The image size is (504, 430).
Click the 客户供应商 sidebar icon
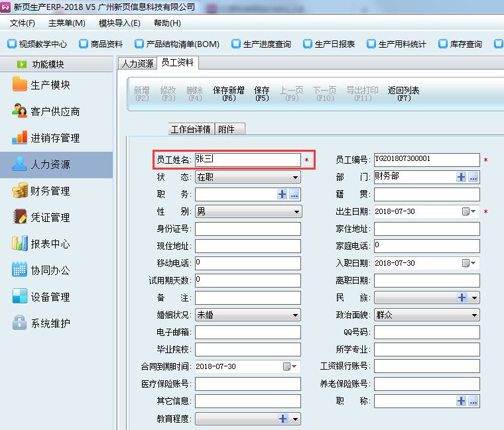[x=20, y=111]
